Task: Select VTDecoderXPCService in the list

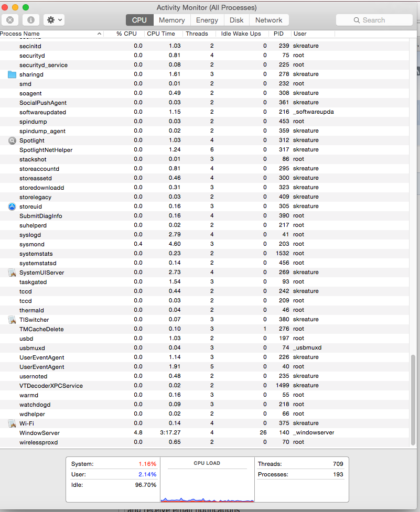Action: pos(204,386)
